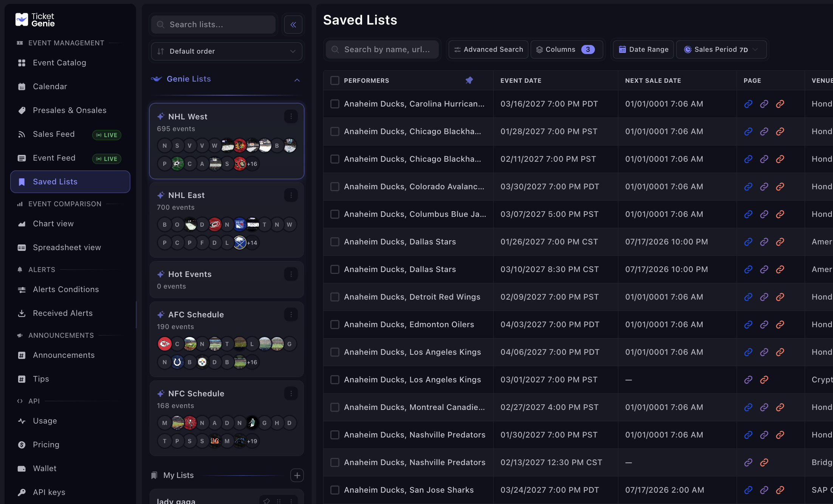Go to Event Catalog in sidebar
The height and width of the screenshot is (504, 833).
[59, 63]
